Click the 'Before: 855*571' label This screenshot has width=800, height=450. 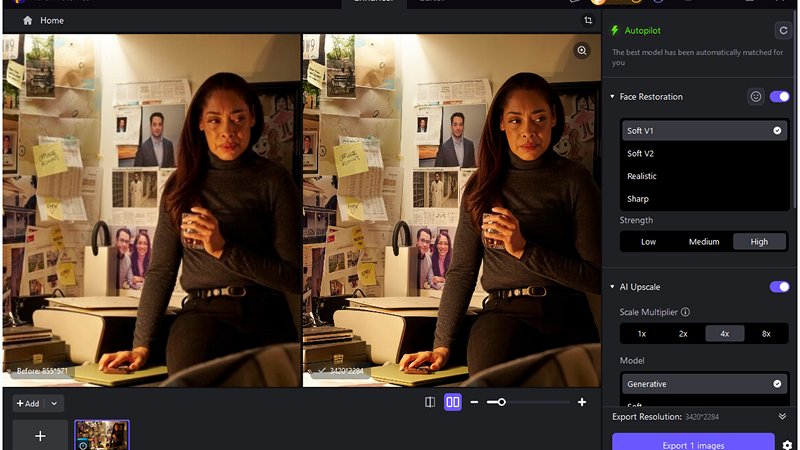point(42,371)
